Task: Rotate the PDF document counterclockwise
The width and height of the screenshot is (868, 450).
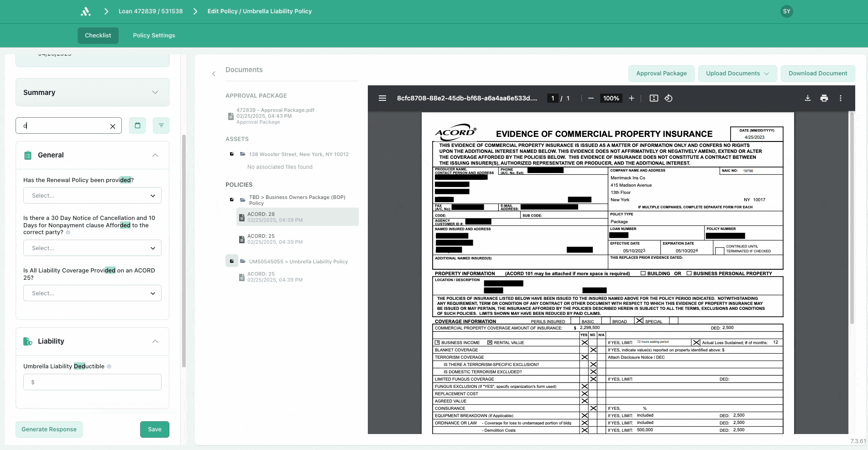Action: 669,98
